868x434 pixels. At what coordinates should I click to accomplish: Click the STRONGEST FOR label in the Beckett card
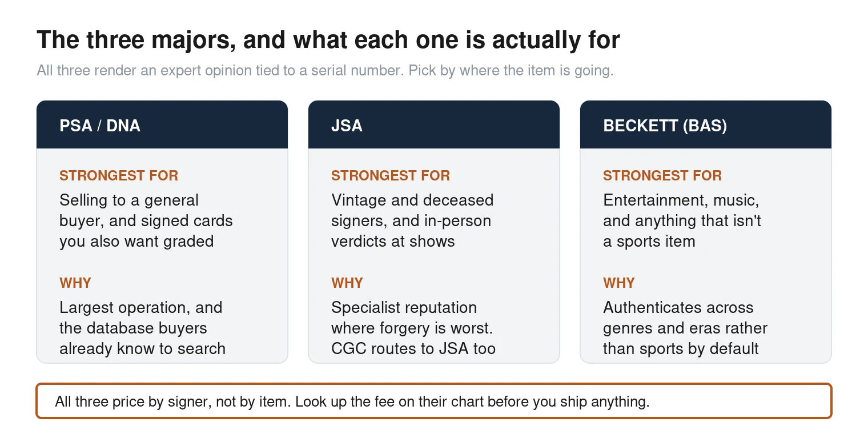pyautogui.click(x=662, y=175)
